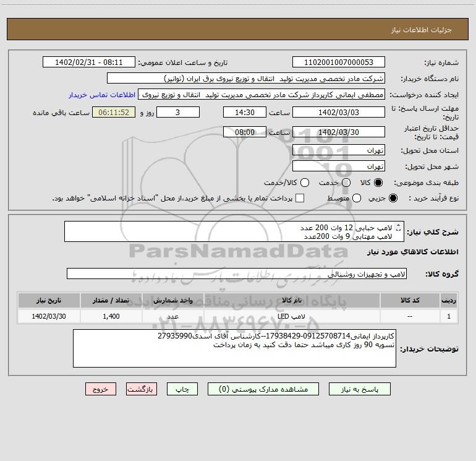Click the توضیحات خریدار text area
Viewport: 476px width, 461px height.
(234, 348)
